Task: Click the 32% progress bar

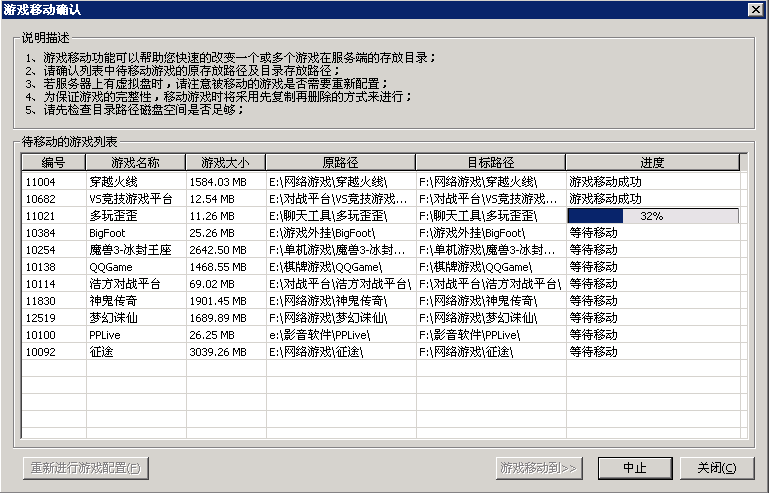Action: (653, 216)
